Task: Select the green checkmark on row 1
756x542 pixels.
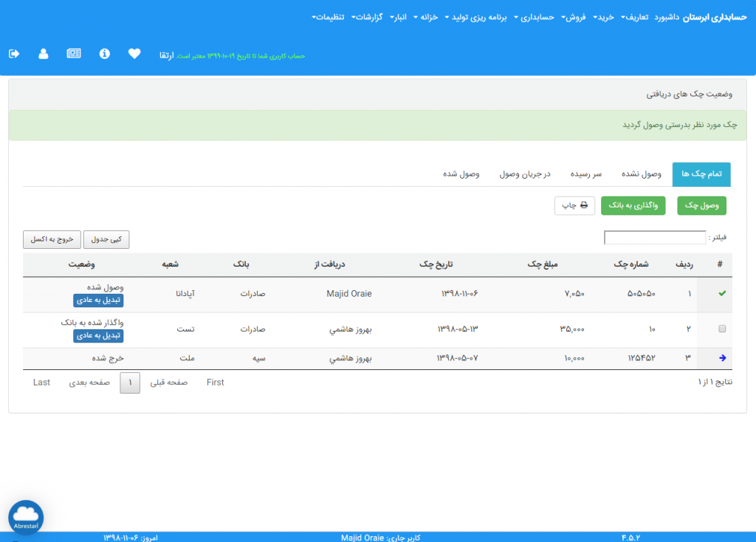Action: [722, 293]
